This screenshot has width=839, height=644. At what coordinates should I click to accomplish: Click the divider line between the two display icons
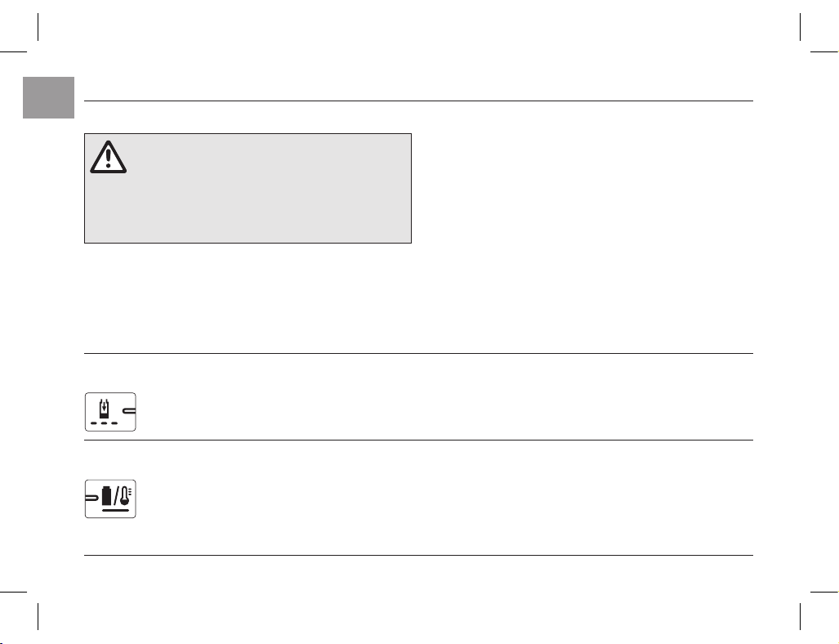tap(418, 440)
